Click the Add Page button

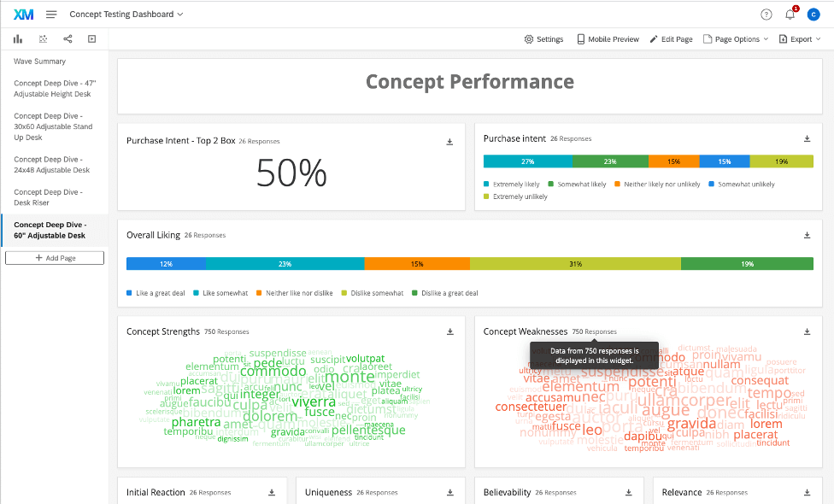click(x=54, y=257)
